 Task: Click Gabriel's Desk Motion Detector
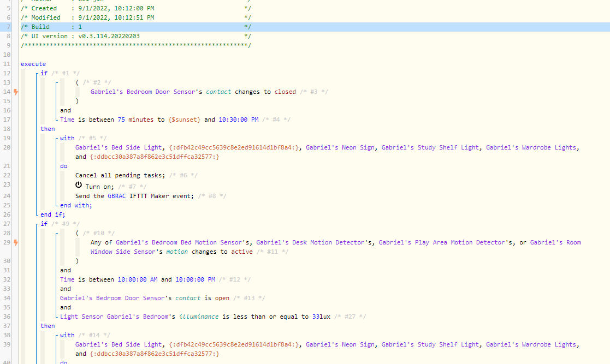tap(310, 243)
